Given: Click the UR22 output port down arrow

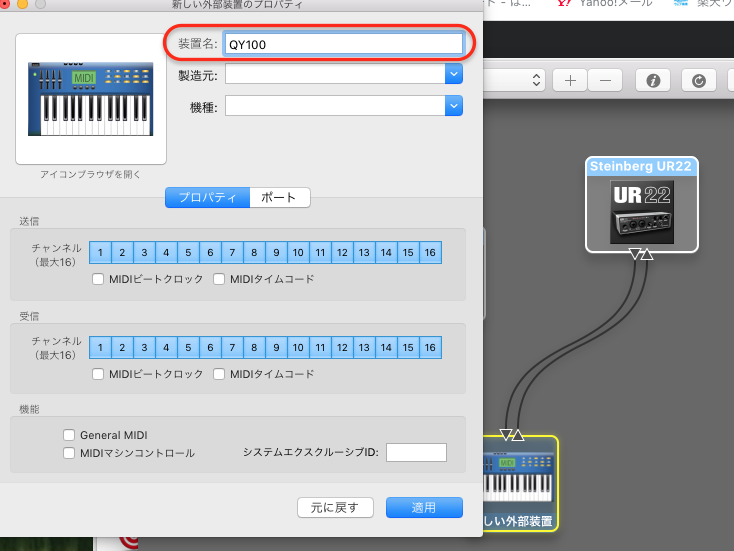Looking at the screenshot, I should click(x=634, y=254).
